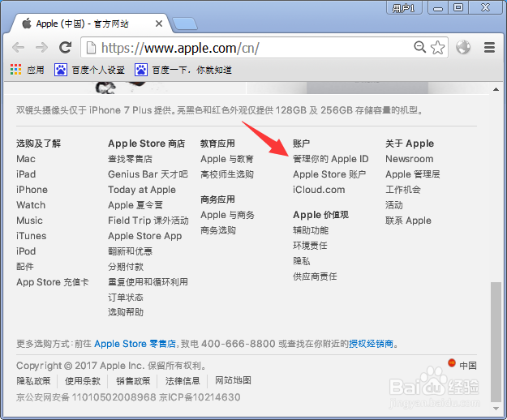Open the iPhone footer link
The height and width of the screenshot is (420, 507).
(x=32, y=190)
